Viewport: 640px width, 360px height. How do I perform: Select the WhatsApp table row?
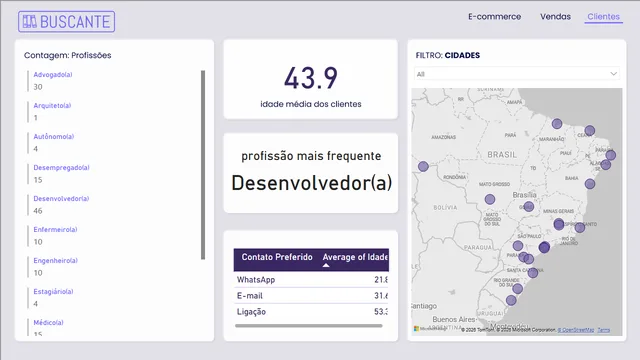311,280
